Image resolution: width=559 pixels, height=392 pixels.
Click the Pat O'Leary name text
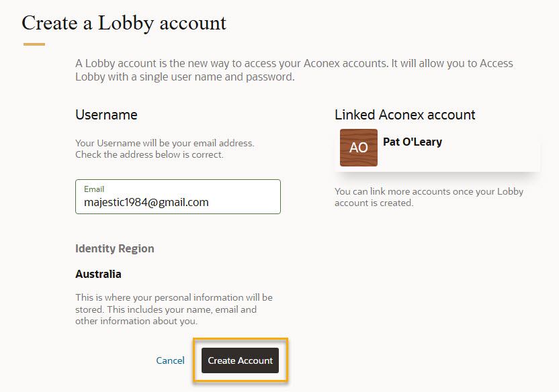(x=413, y=142)
